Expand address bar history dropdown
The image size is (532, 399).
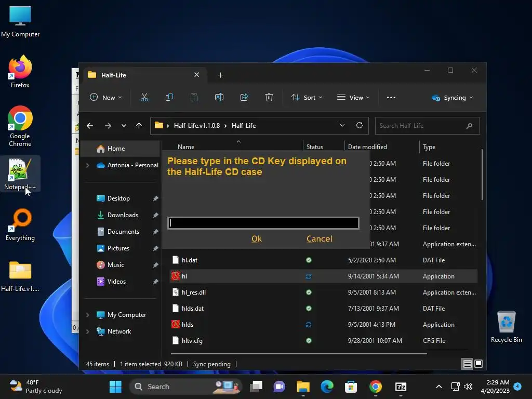(x=342, y=126)
